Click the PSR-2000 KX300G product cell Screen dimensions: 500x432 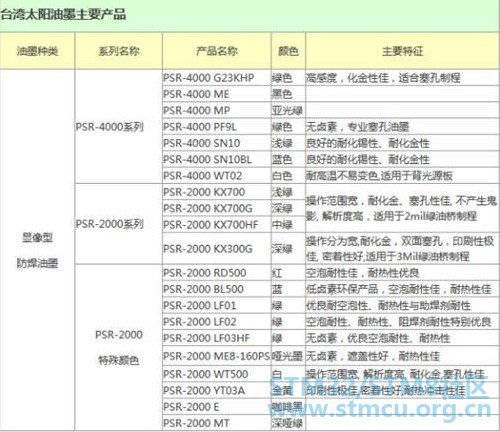pos(217,249)
